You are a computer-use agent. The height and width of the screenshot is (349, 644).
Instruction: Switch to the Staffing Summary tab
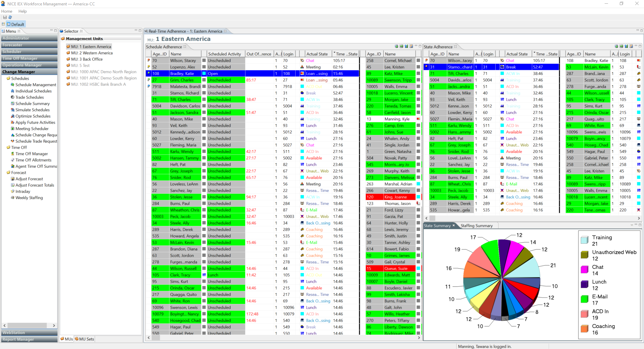click(477, 226)
